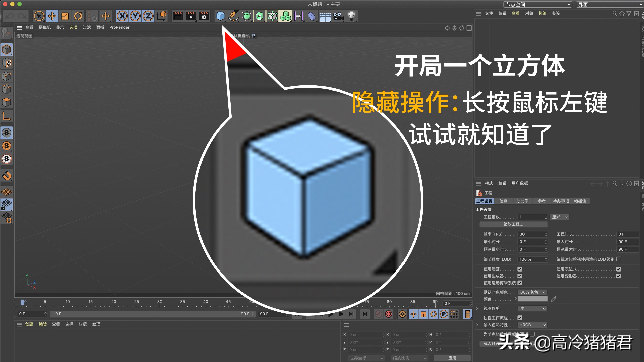Click the gray 颜色 color swatch
Viewport: 644px width, 362px height.
pyautogui.click(x=533, y=299)
